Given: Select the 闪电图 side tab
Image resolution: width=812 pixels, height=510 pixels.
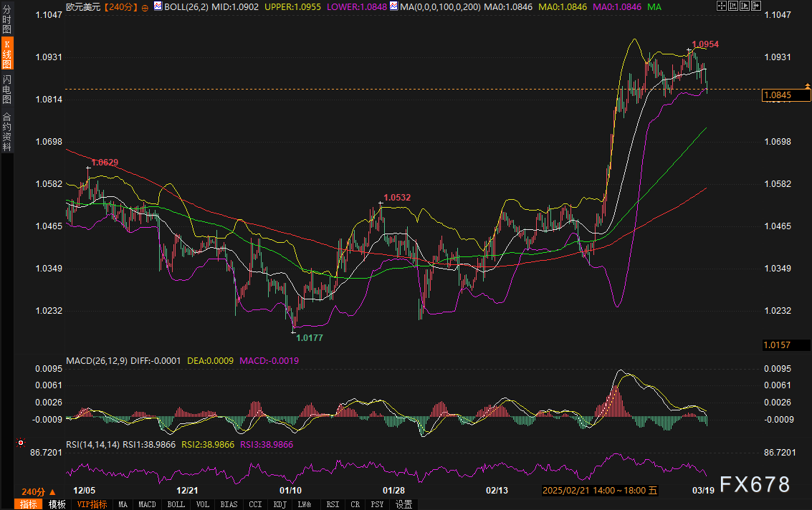Looking at the screenshot, I should pyautogui.click(x=6, y=90).
